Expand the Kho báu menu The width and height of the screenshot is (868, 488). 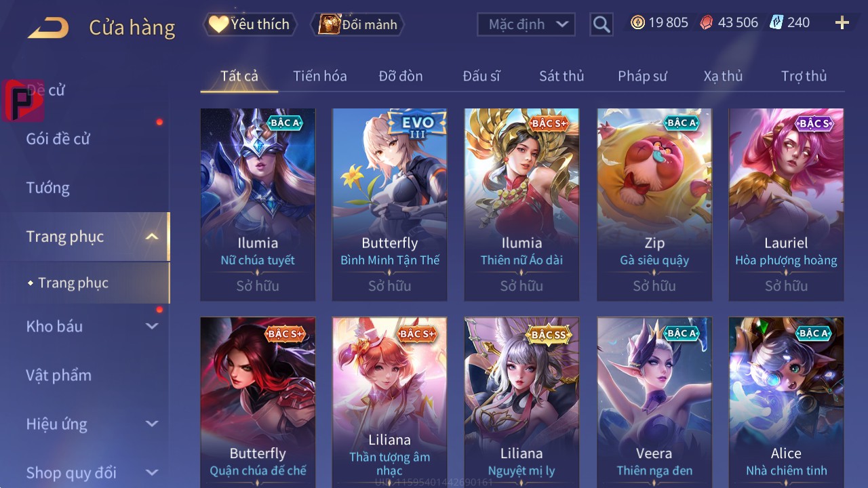click(x=152, y=326)
